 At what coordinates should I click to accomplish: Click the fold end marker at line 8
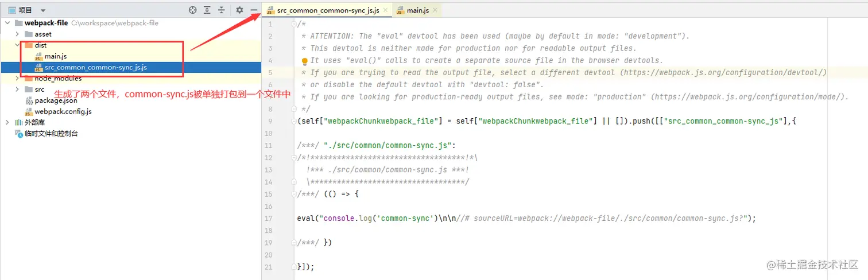tap(294, 109)
